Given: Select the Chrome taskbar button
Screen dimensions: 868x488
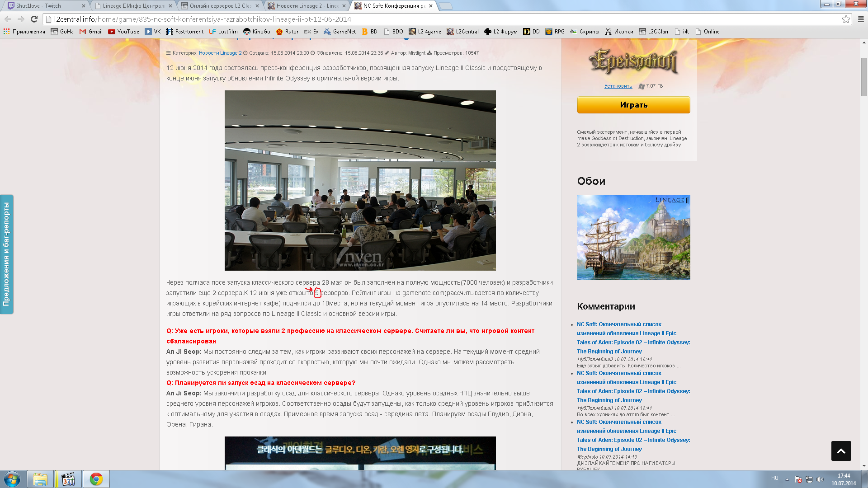Looking at the screenshot, I should click(96, 479).
